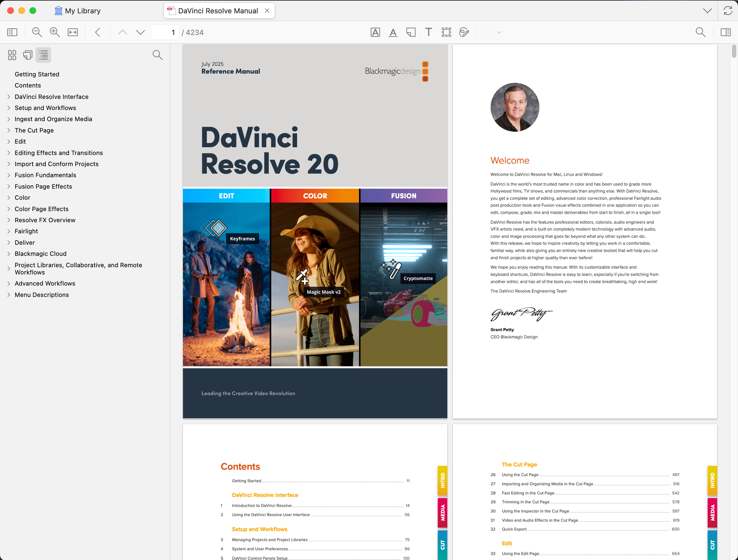Screen dimensions: 738x560
Task: Select the sticky note annotation tool
Action: (x=411, y=32)
